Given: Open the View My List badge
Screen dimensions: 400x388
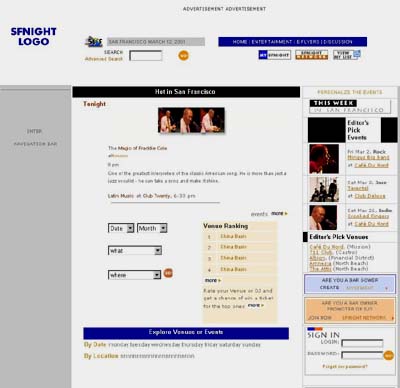Looking at the screenshot, I should (347, 55).
